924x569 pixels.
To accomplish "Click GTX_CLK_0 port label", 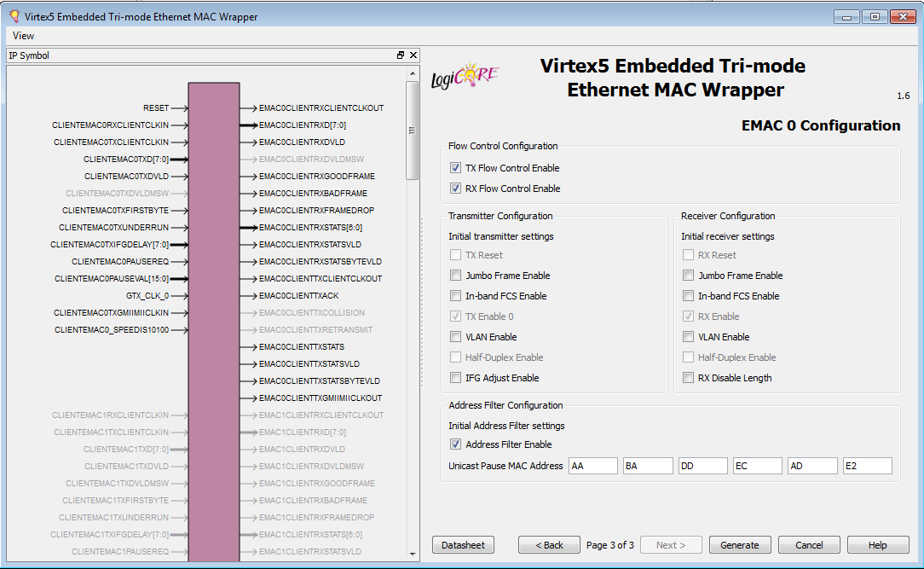I will tap(147, 295).
